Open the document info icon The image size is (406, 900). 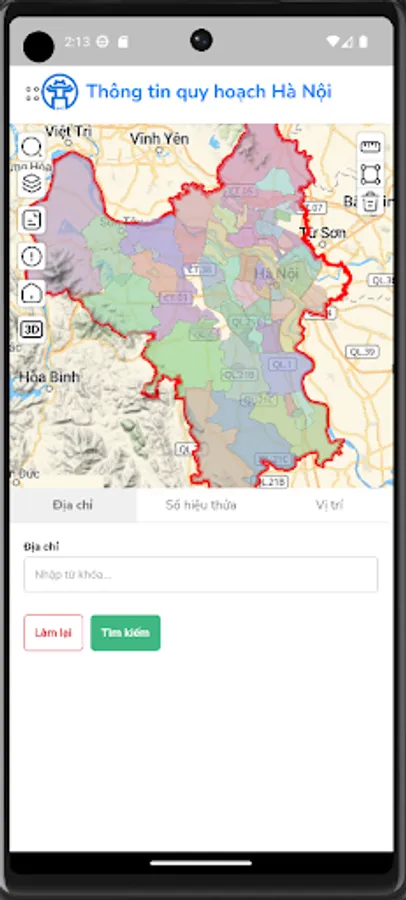coord(32,220)
